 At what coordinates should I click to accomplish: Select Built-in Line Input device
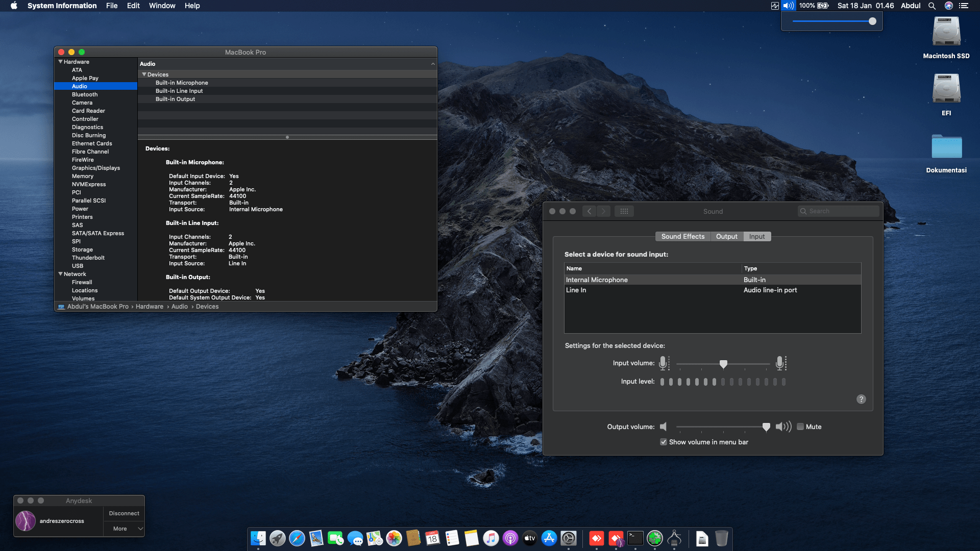pyautogui.click(x=287, y=91)
